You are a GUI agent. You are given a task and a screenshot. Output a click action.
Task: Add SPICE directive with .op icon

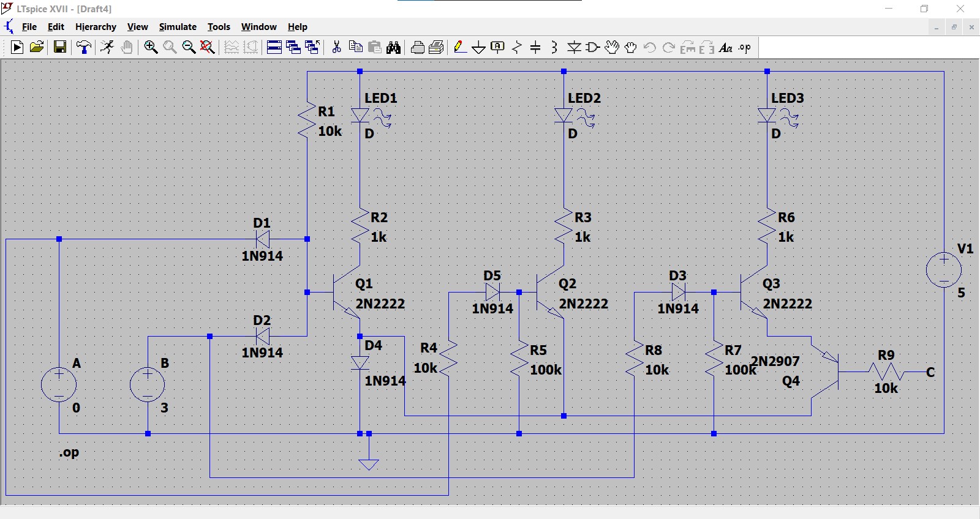pyautogui.click(x=745, y=47)
